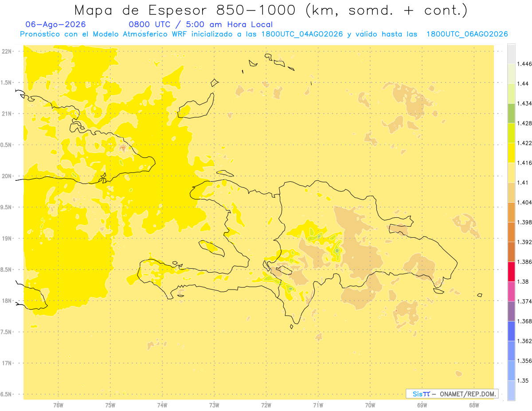Image resolution: width=532 pixels, height=411 pixels.
Task: Click the colorbar value '1.392'
Action: point(525,242)
